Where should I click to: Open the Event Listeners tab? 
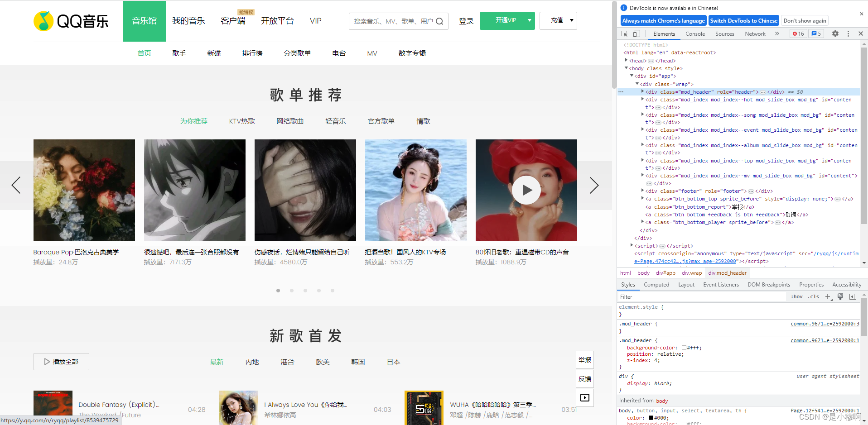click(721, 285)
